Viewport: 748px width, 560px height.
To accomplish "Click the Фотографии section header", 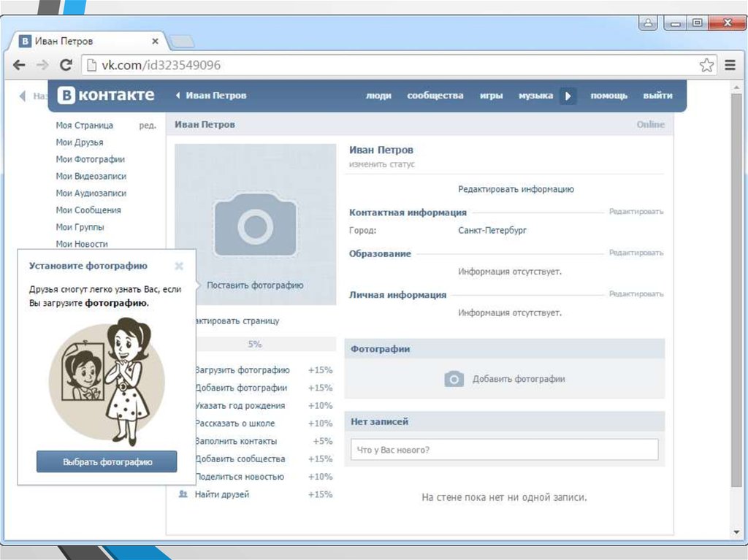I will point(505,349).
